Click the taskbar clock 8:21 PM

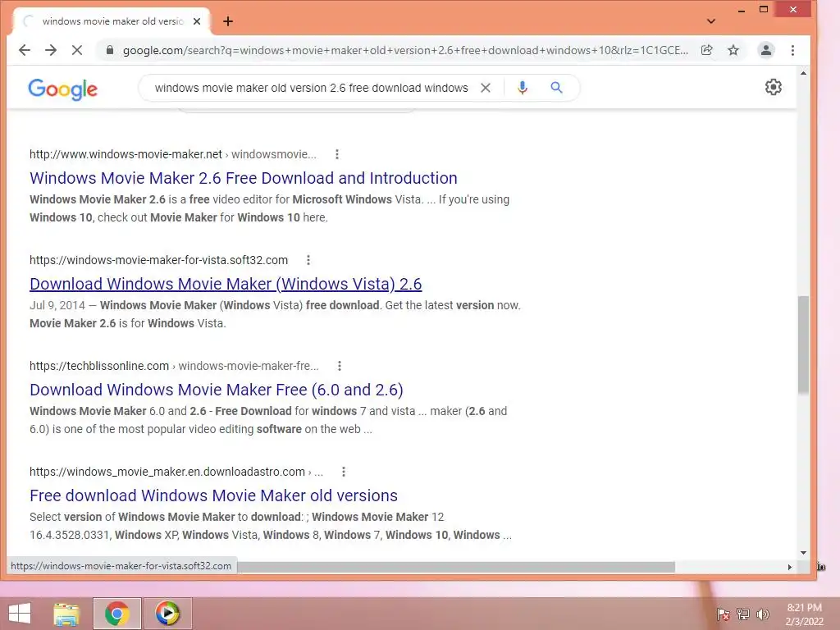tap(804, 608)
